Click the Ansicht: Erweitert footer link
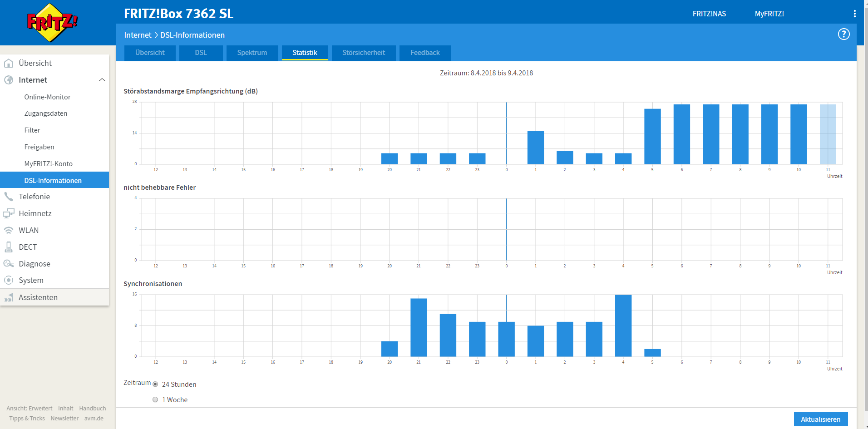 pyautogui.click(x=29, y=409)
